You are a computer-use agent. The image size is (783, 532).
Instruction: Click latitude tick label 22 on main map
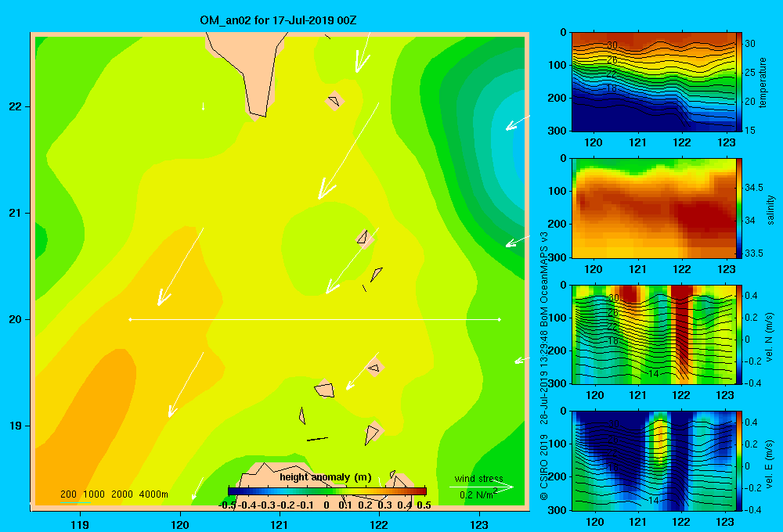click(x=15, y=107)
